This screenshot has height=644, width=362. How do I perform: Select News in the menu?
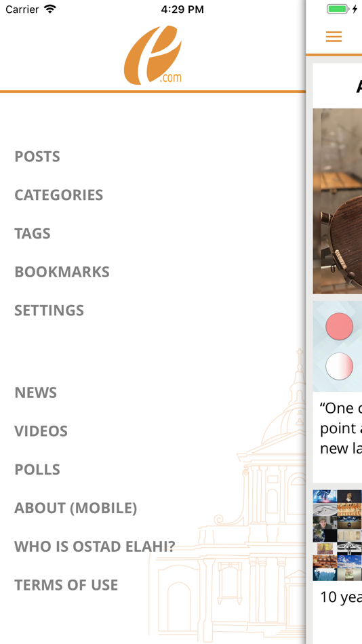click(x=36, y=393)
